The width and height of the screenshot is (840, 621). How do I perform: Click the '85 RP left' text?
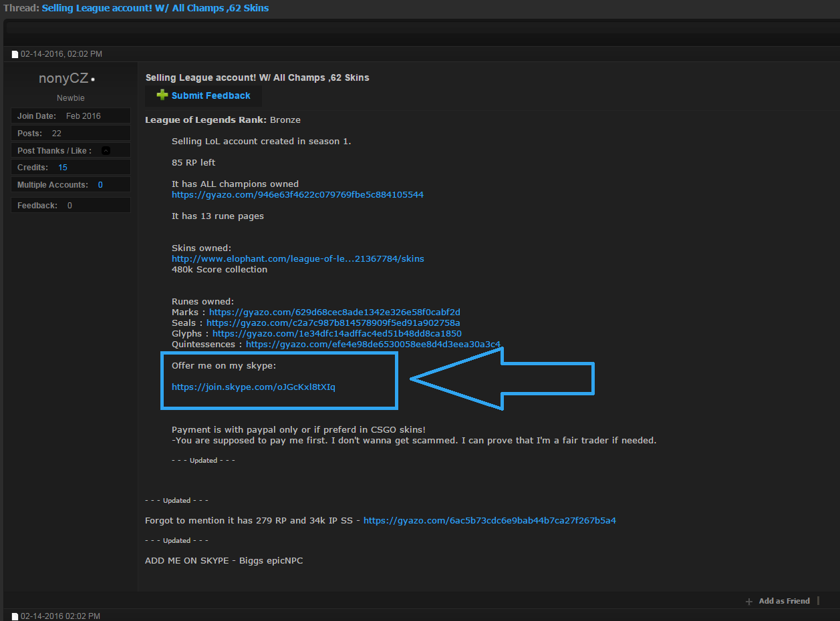point(193,163)
